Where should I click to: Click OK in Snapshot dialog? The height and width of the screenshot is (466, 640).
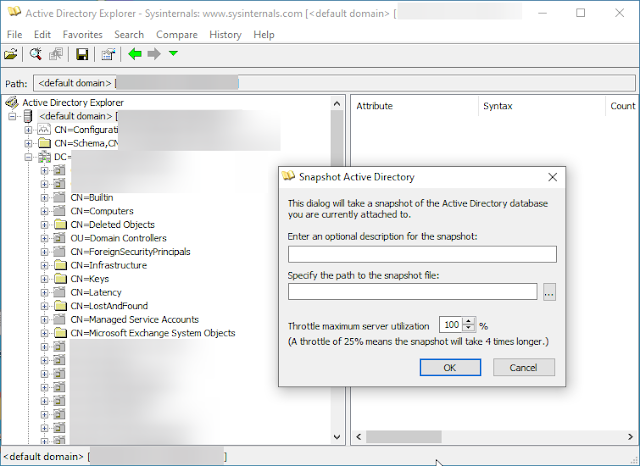pos(450,367)
